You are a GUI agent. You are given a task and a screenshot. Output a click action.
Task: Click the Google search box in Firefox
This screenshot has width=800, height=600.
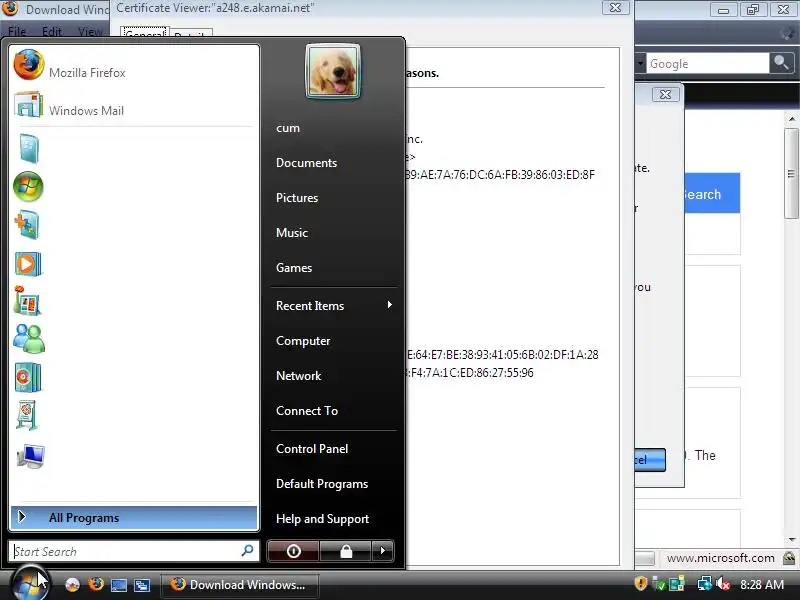[x=707, y=64]
